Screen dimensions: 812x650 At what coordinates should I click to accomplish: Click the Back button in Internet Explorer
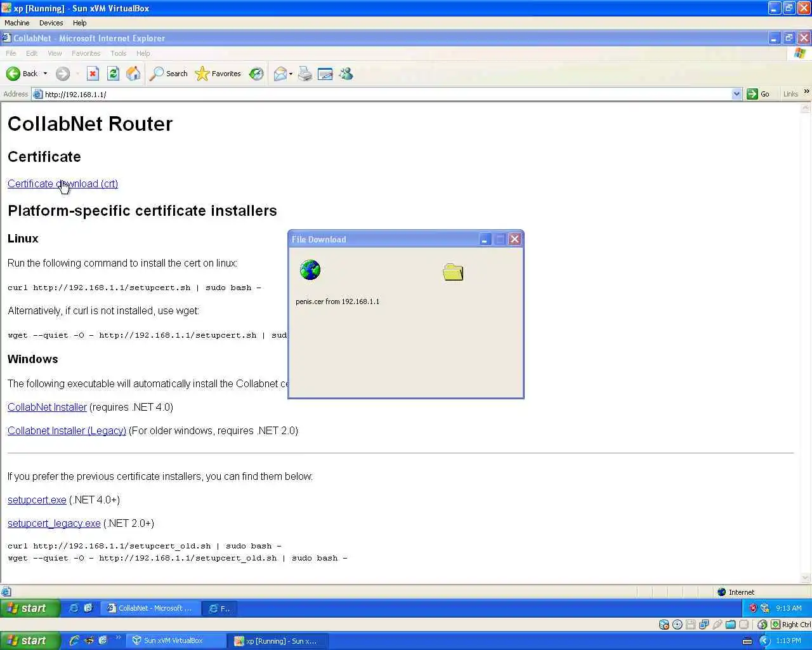22,74
